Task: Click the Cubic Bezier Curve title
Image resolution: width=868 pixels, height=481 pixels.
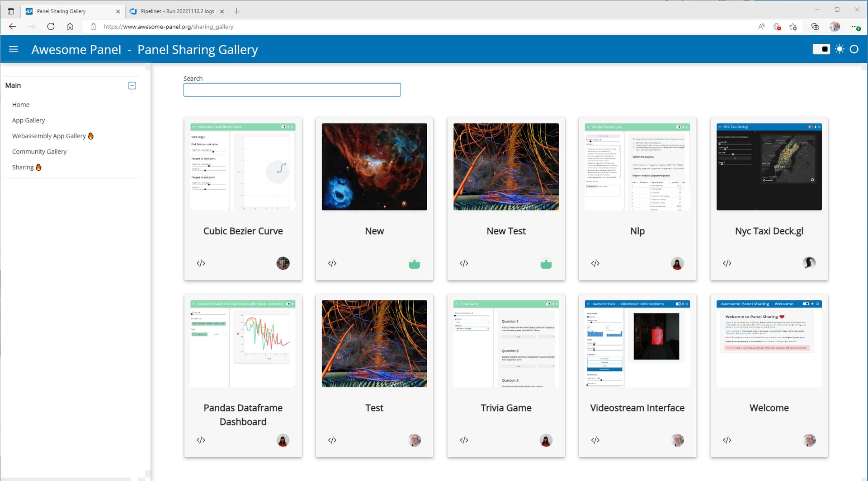Action: (x=243, y=231)
